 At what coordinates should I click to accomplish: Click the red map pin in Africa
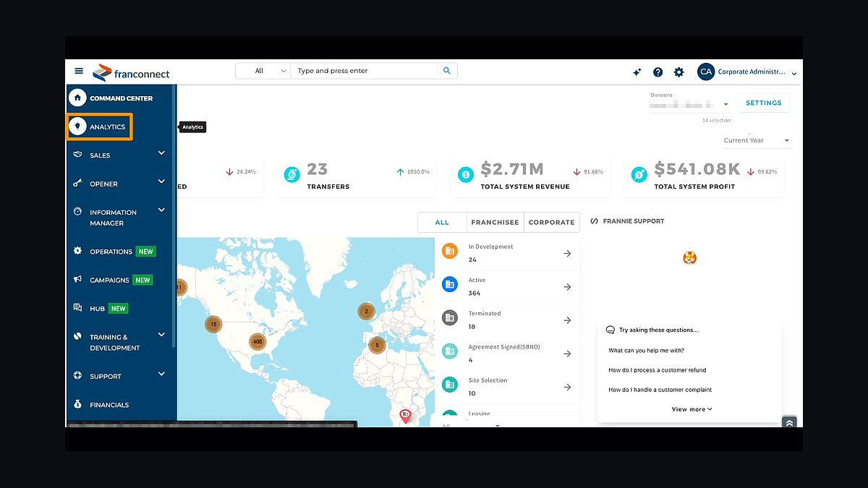405,416
